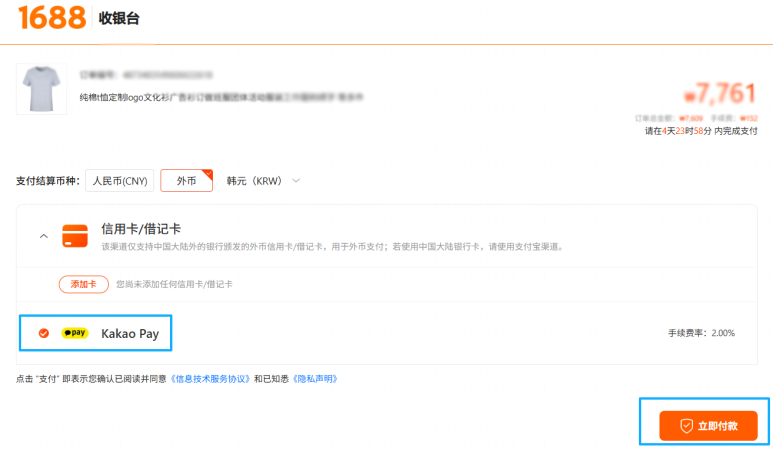Click the orange credit card icon
This screenshot has width=773, height=459.
[75, 236]
